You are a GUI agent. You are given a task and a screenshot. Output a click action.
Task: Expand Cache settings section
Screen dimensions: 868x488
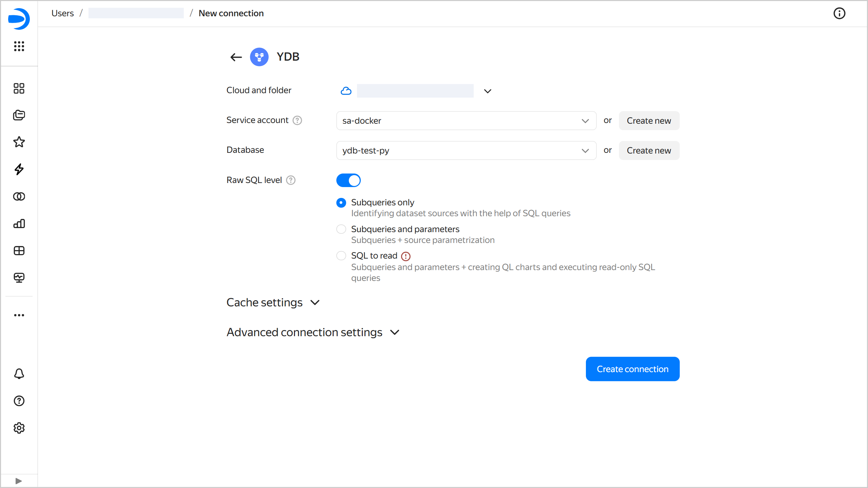pos(273,302)
